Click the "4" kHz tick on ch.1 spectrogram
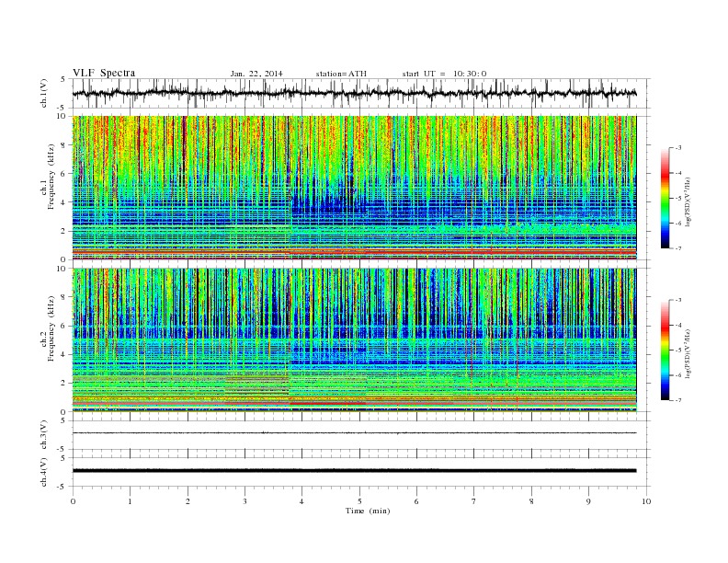Screen dimensions: 728x563 [64, 202]
